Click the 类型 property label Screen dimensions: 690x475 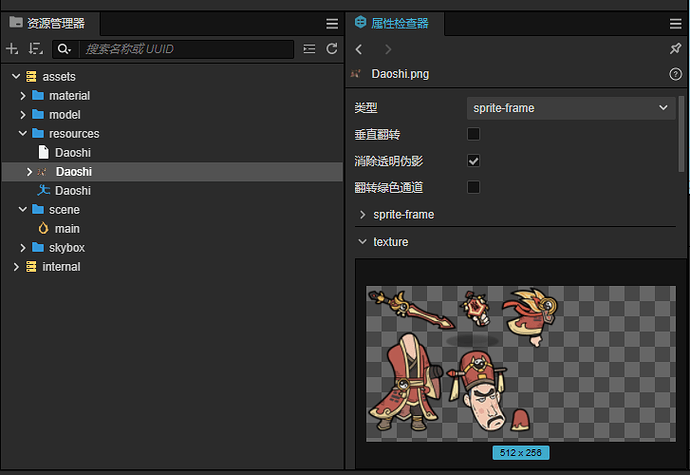pyautogui.click(x=366, y=108)
